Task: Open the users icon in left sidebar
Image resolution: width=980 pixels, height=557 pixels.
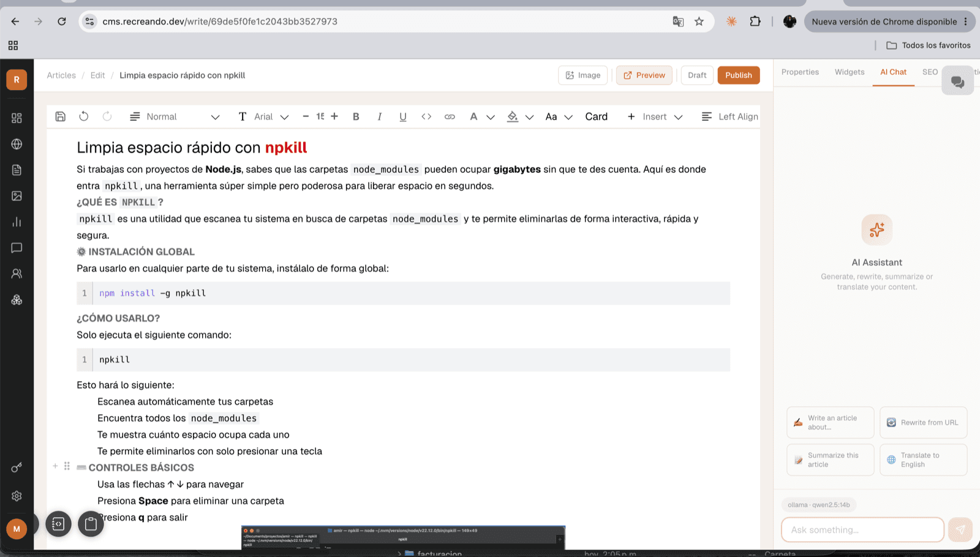Action: pos(17,274)
